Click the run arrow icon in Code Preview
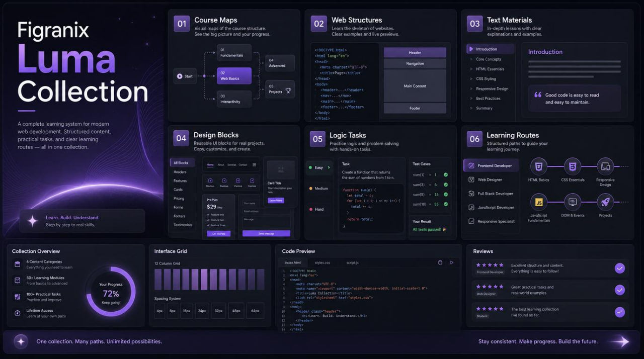This screenshot has width=644, height=359. (x=452, y=262)
